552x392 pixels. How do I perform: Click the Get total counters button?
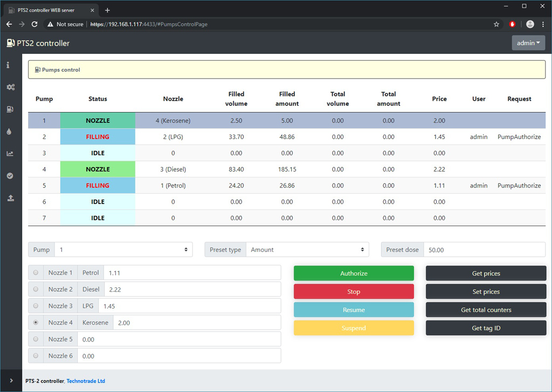[486, 310]
